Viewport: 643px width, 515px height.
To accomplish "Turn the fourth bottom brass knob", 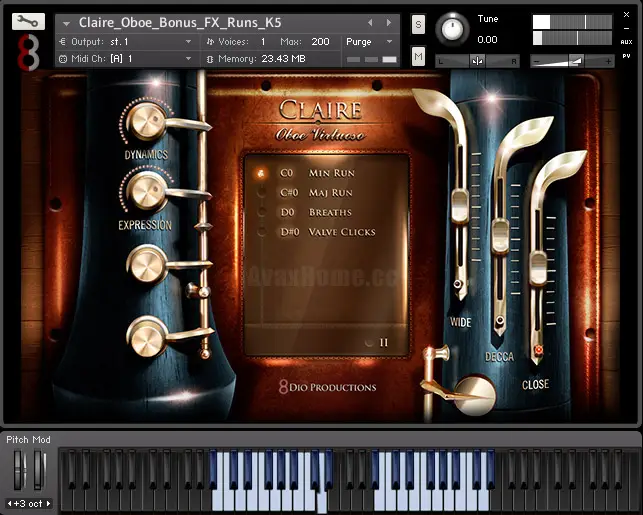I will pos(146,336).
